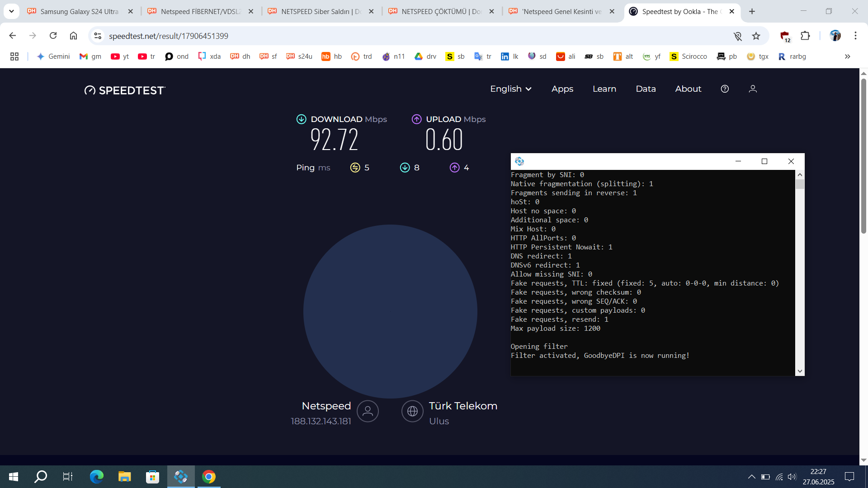Open the 'xda' bookmark

point(209,56)
